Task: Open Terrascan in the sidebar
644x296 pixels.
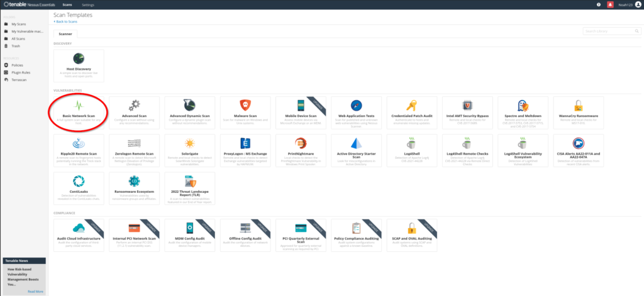Action: point(19,80)
